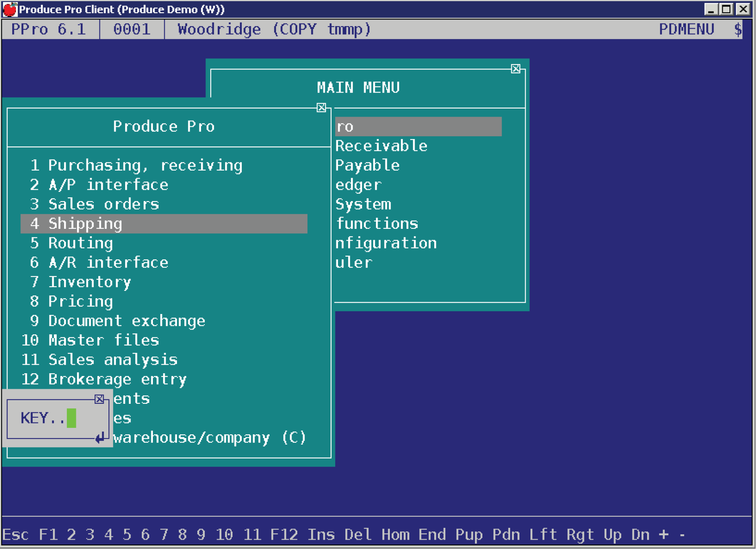
Task: Close the MAIN MENU window box
Action: 515,69
